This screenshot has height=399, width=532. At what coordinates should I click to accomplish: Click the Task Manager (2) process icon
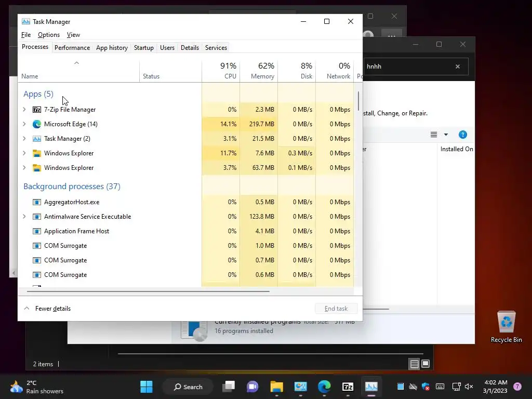pyautogui.click(x=37, y=139)
